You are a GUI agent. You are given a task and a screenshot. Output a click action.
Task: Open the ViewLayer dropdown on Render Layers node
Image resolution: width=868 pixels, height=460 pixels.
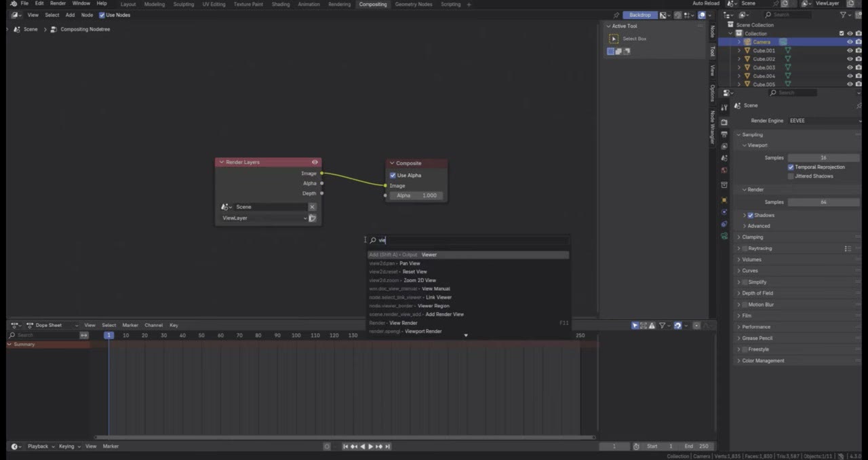coord(264,218)
